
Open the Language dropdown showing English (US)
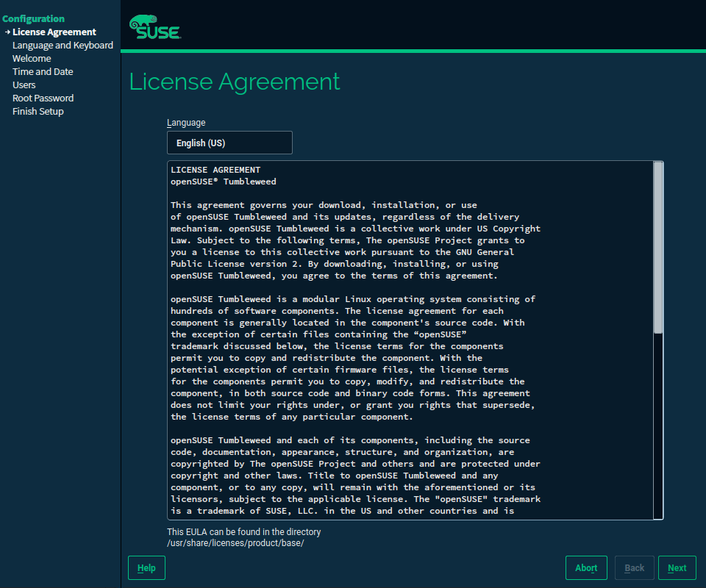click(x=229, y=143)
